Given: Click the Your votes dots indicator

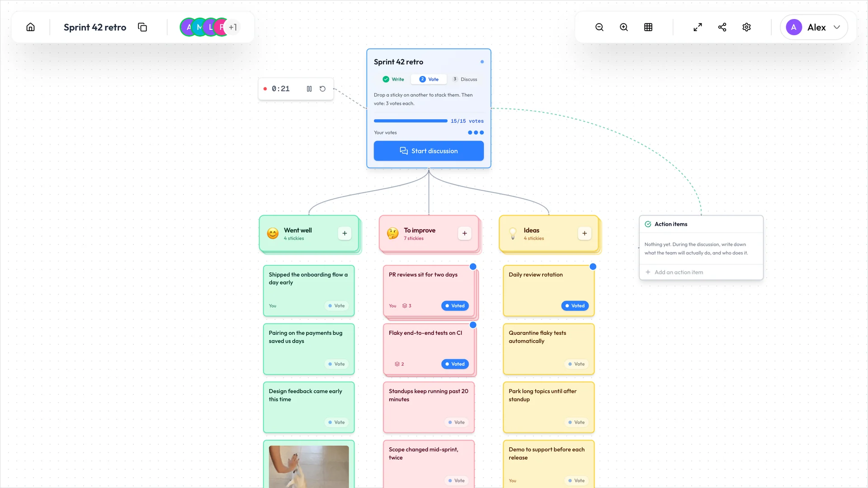Looking at the screenshot, I should coord(476,133).
